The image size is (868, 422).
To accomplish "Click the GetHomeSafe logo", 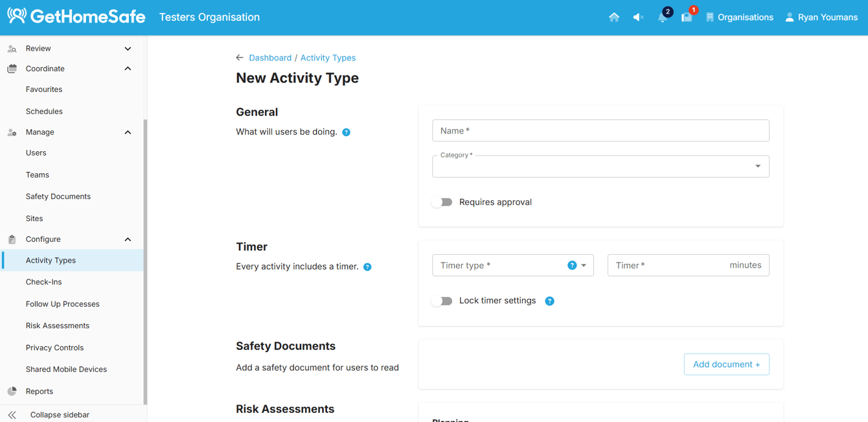I will [76, 17].
